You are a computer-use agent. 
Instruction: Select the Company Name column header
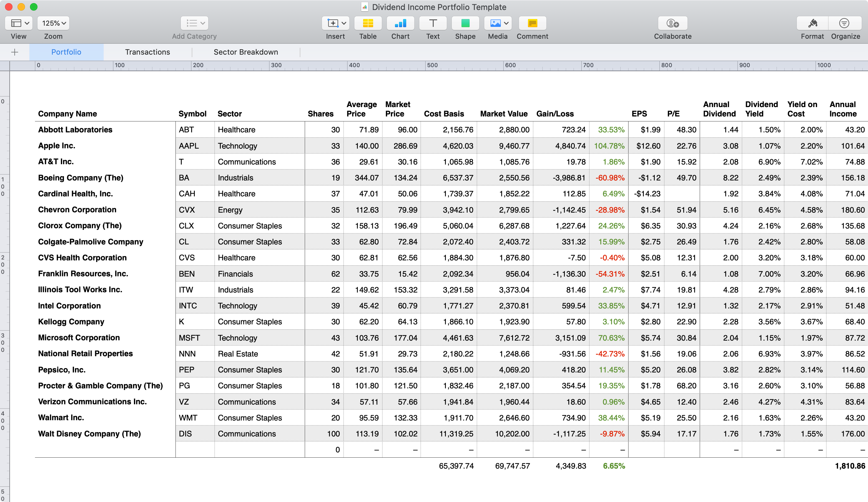click(x=67, y=114)
